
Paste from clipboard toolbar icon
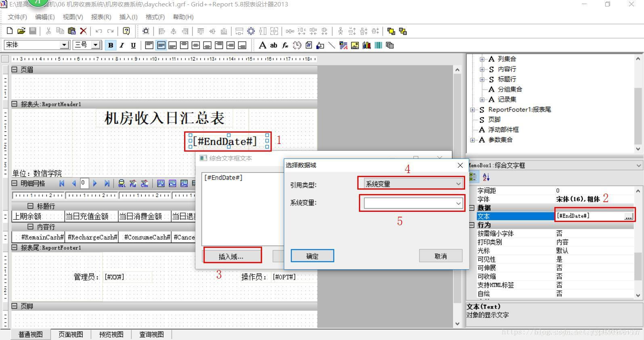[x=72, y=31]
